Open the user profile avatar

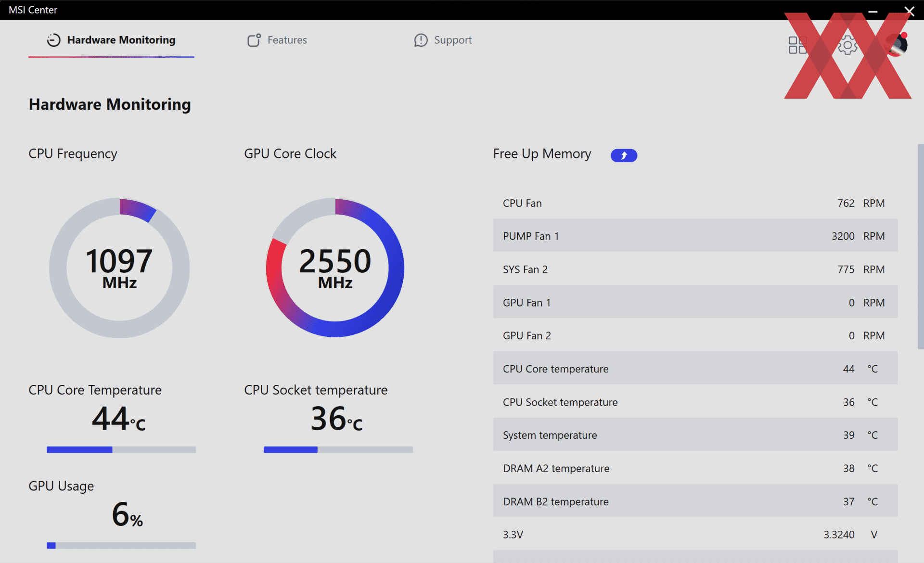[x=896, y=45]
